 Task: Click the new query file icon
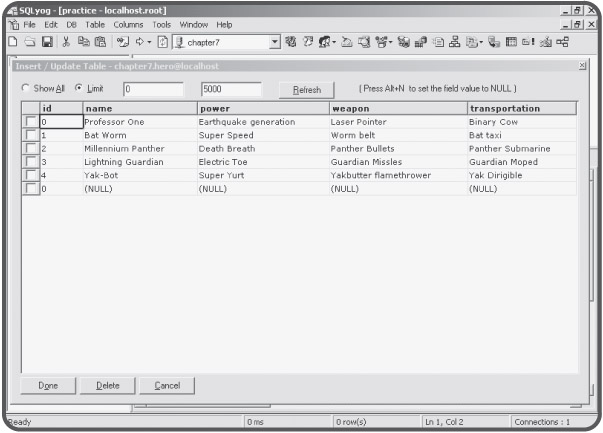pos(8,41)
